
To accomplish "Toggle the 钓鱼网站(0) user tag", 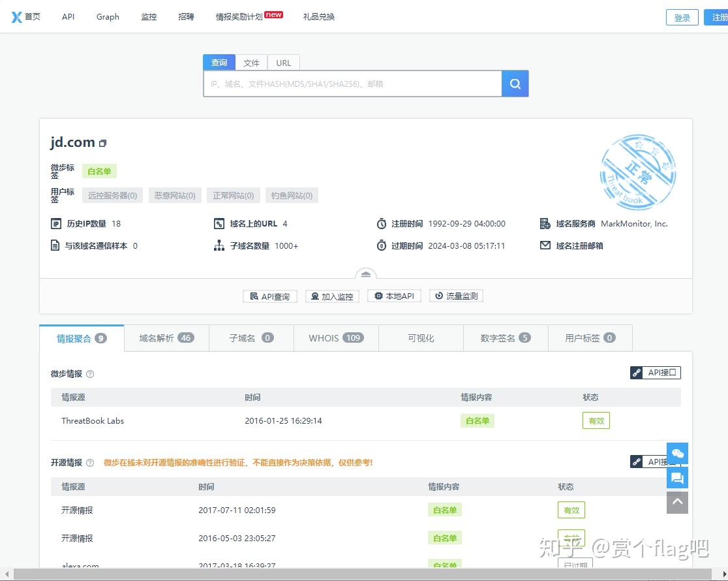I will [292, 195].
